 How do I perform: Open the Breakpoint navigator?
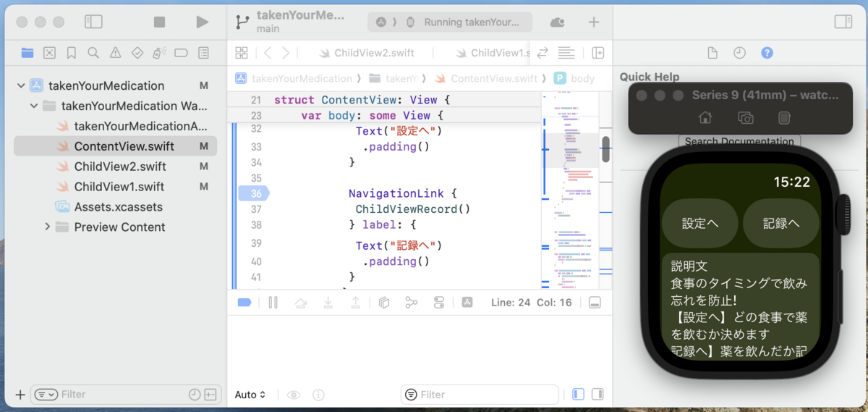point(182,53)
